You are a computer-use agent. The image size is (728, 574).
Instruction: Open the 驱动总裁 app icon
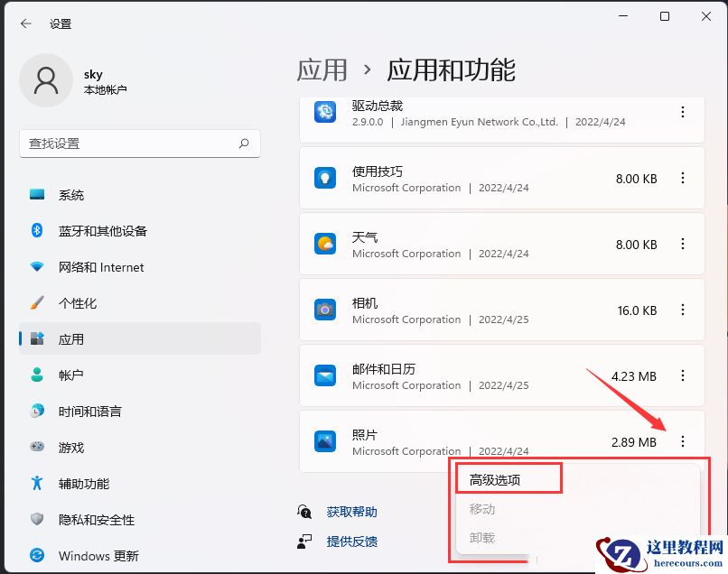[x=324, y=113]
